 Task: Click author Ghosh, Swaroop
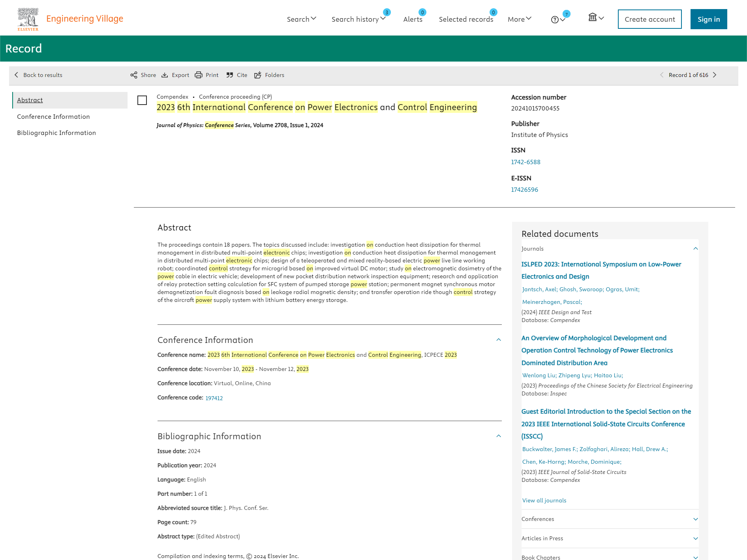click(x=581, y=289)
